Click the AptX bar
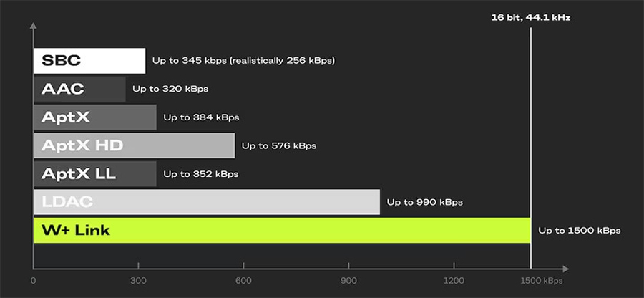Viewport: 644px width, 298px height. [x=95, y=117]
